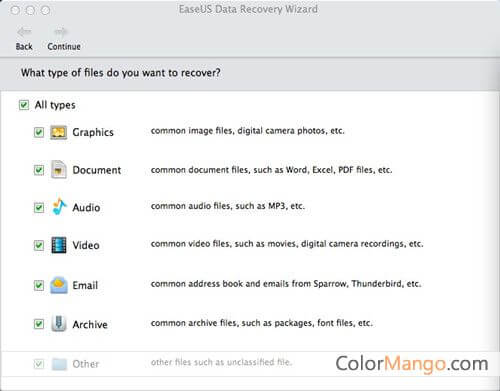Toggle the Graphics checkbox
The height and width of the screenshot is (391, 500).
pyautogui.click(x=39, y=132)
